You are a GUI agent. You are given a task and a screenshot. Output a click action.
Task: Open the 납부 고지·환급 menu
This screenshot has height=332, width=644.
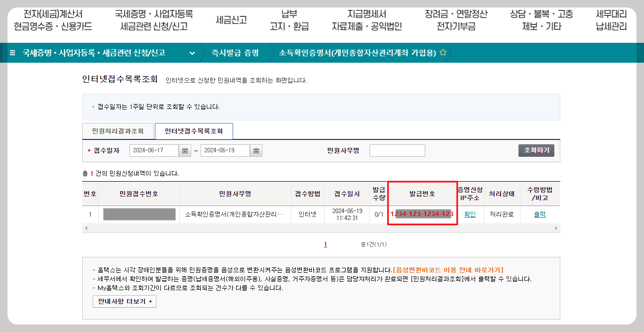coord(289,20)
